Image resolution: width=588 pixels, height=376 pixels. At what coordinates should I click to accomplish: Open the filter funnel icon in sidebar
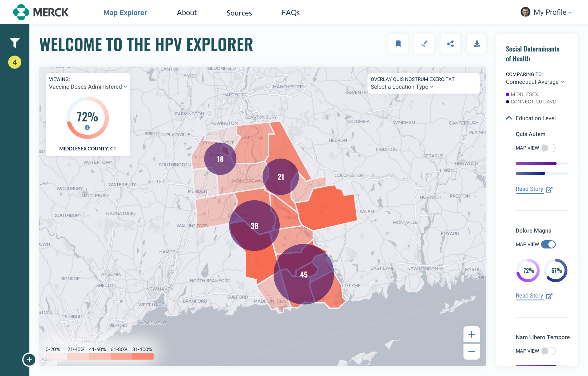click(15, 43)
